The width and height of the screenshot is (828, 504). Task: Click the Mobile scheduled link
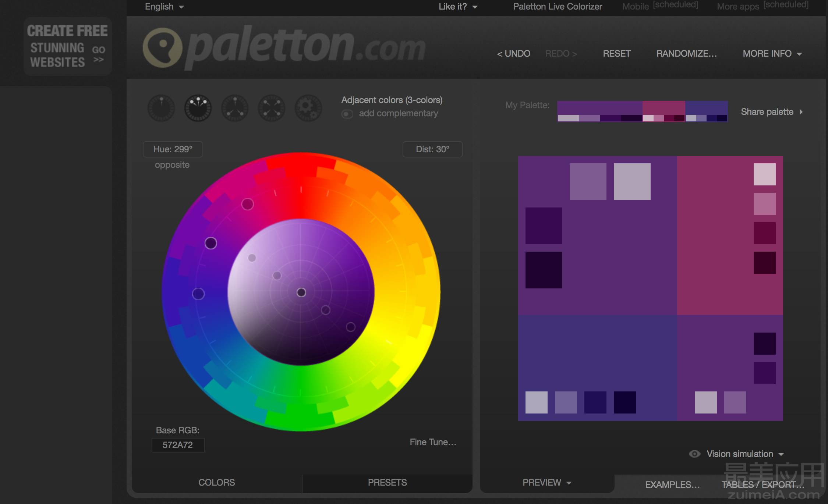(x=660, y=6)
